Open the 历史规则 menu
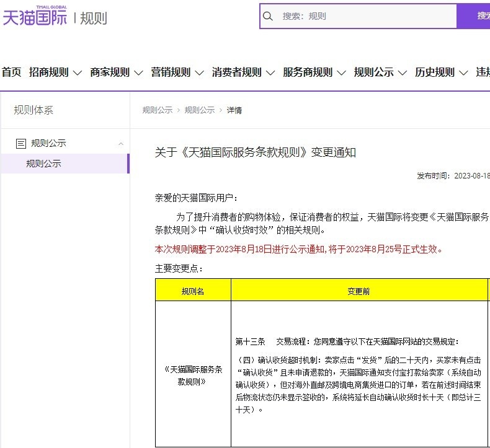 tap(435, 72)
